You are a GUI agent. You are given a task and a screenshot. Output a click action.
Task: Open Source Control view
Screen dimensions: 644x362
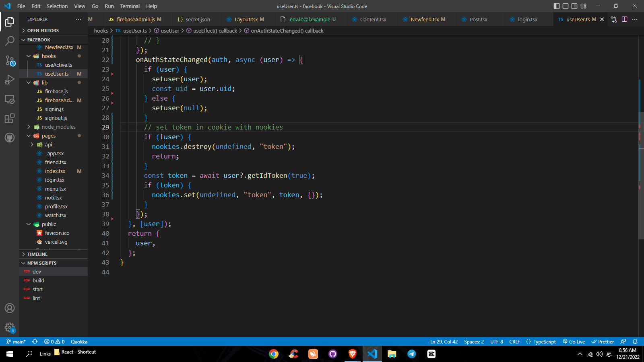[10, 60]
